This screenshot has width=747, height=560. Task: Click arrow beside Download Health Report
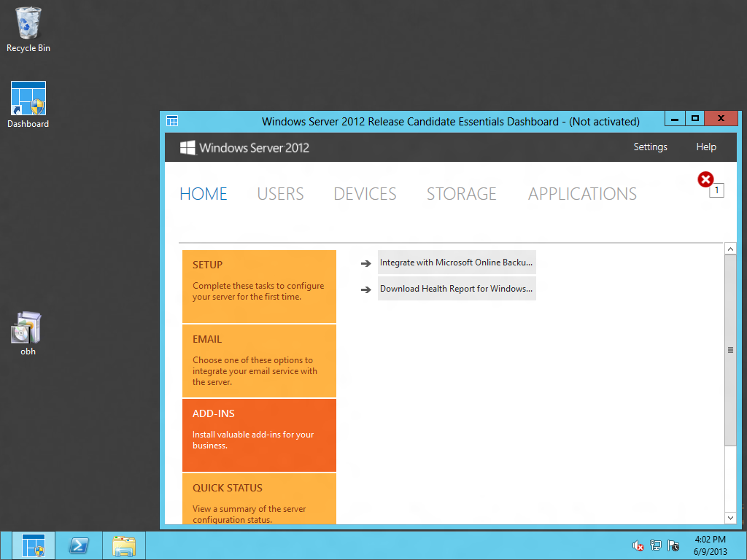[366, 289]
